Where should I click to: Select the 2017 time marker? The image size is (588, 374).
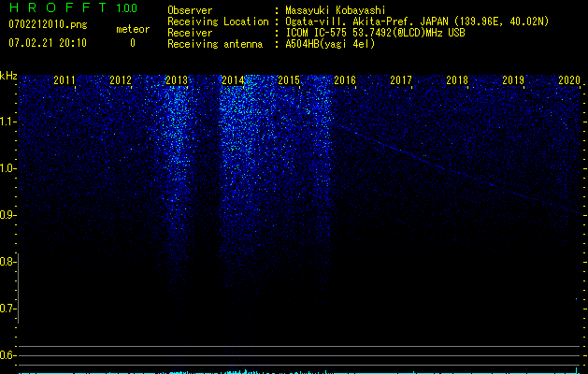[x=401, y=79]
